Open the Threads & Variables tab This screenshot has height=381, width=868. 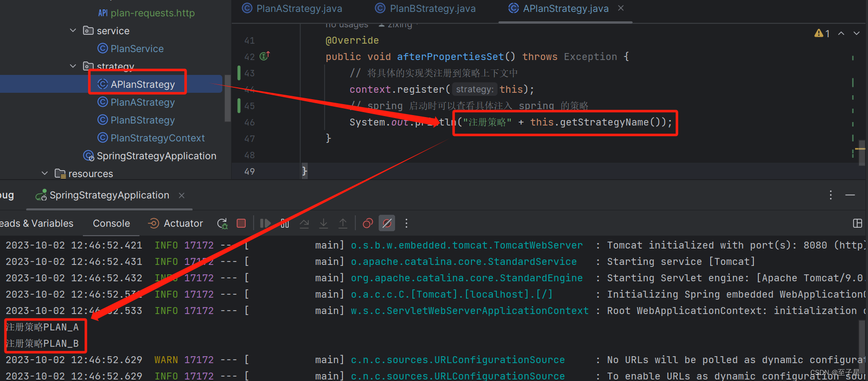click(37, 224)
